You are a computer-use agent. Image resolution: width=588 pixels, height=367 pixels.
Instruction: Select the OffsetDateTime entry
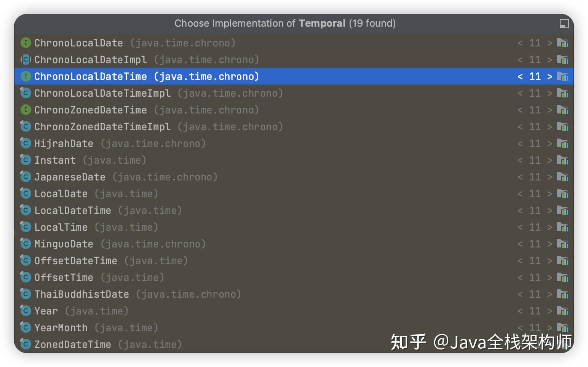[x=75, y=260]
